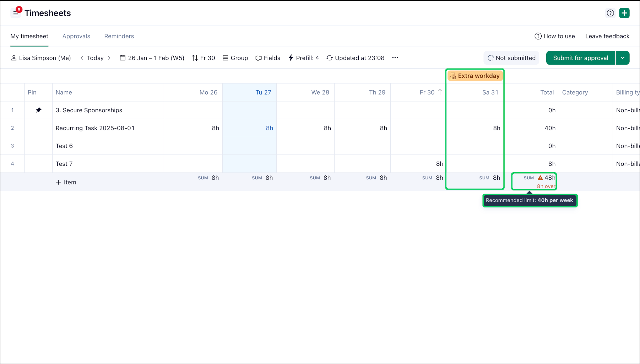Open the three-dots more options menu

[x=395, y=58]
